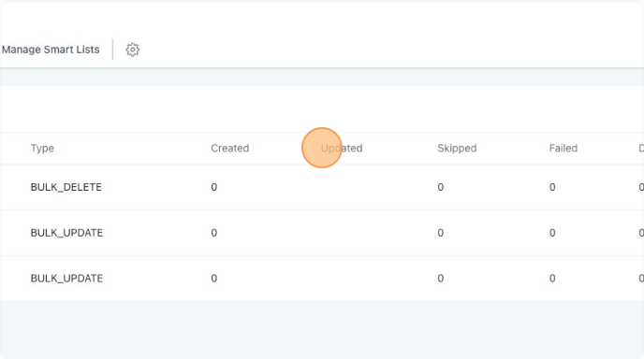The width and height of the screenshot is (644, 359).
Task: Click Created count in BULK_DELETE row
Action: (214, 187)
